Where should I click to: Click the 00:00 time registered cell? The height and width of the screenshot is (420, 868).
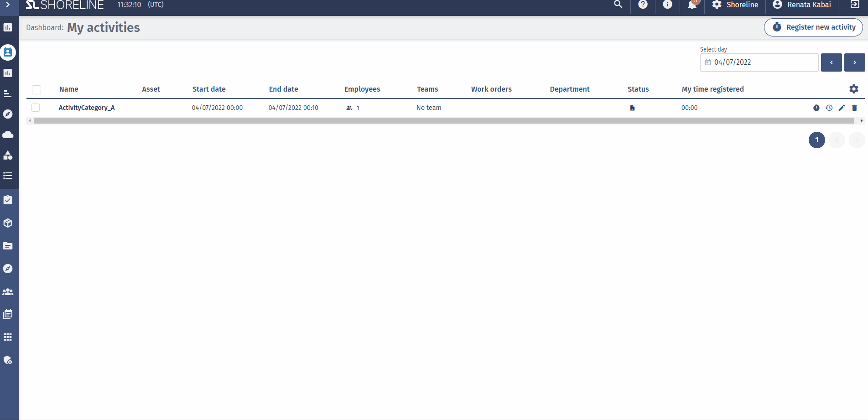690,108
